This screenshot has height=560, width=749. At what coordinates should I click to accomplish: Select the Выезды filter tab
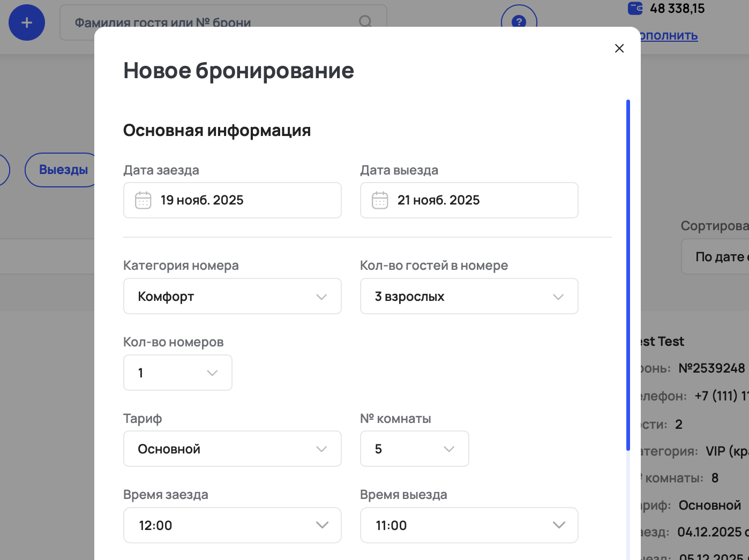pos(63,170)
